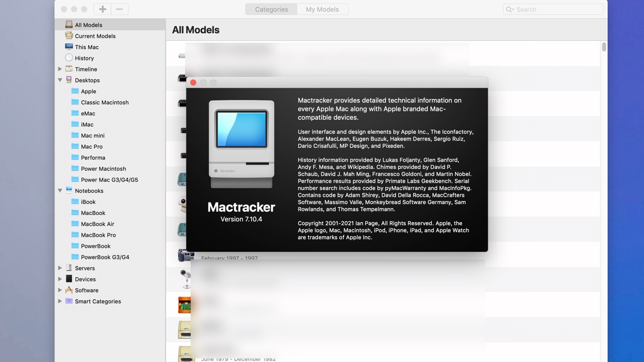644x362 pixels.
Task: Expand the Smart Categories section
Action: 60,301
